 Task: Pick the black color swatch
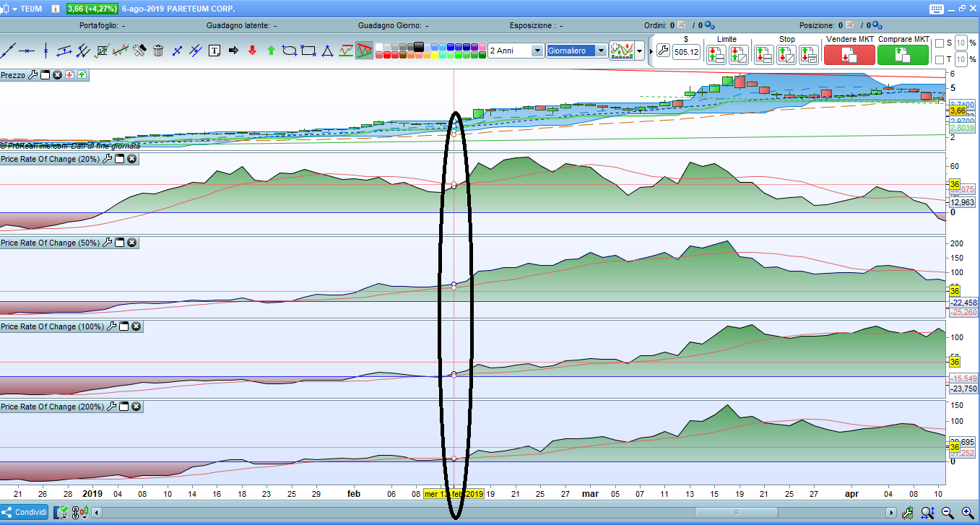420,47
